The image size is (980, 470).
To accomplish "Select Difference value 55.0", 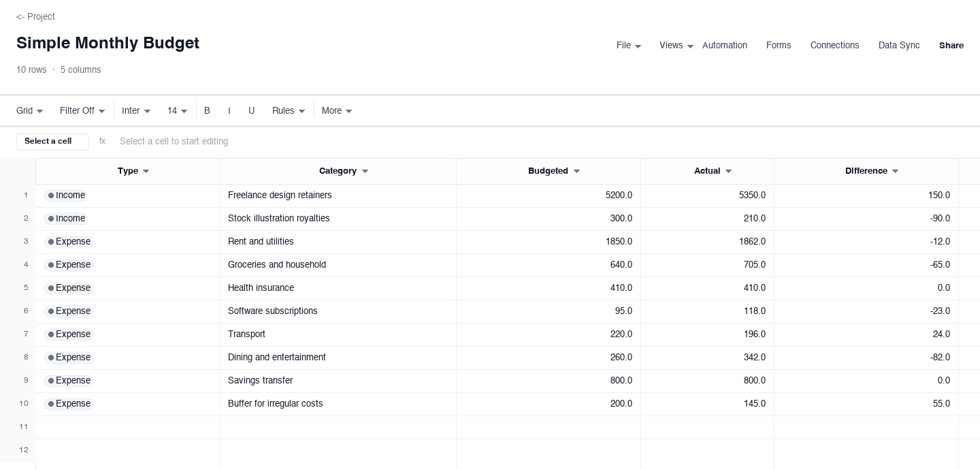I will point(866,404).
